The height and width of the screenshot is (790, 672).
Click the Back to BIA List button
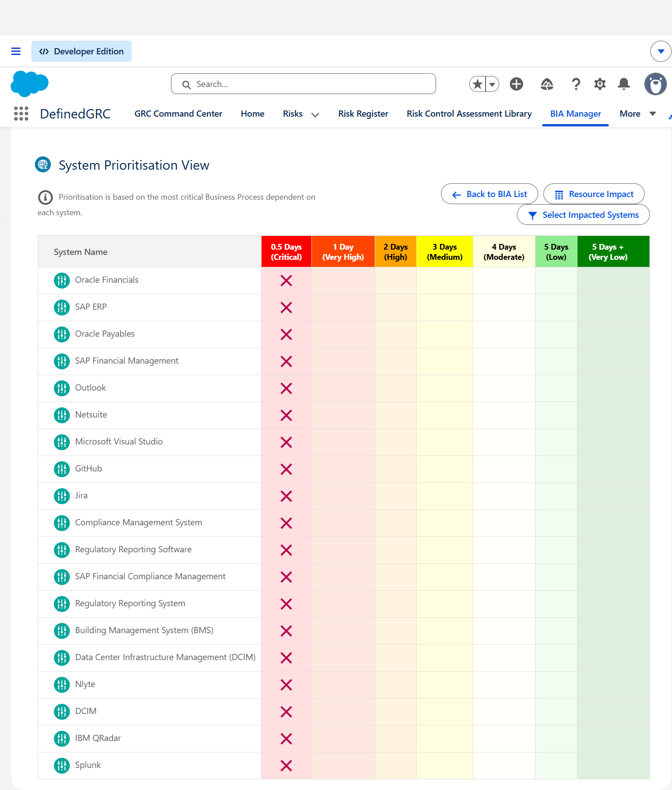(490, 194)
